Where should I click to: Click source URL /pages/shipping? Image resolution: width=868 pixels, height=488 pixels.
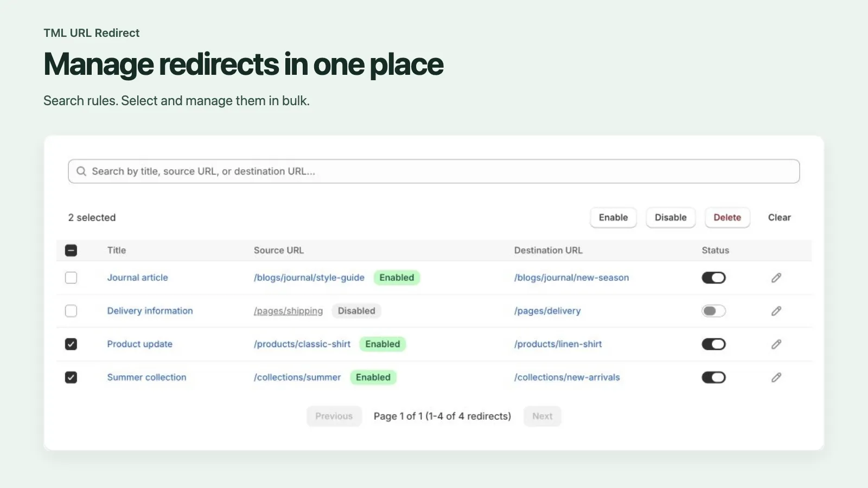tap(288, 311)
